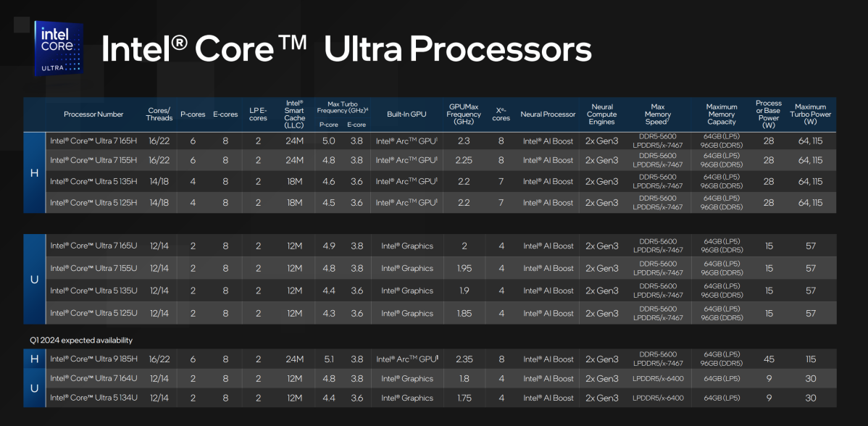Image resolution: width=868 pixels, height=426 pixels.
Task: Click the Intel AI Boost entry for Ultra 5 125U
Action: pyautogui.click(x=548, y=313)
